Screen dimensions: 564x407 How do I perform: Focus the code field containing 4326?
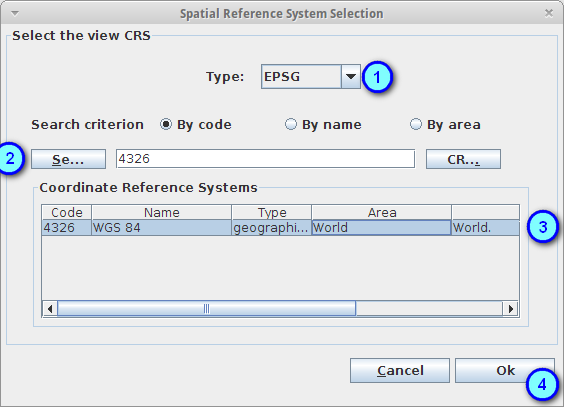point(265,159)
